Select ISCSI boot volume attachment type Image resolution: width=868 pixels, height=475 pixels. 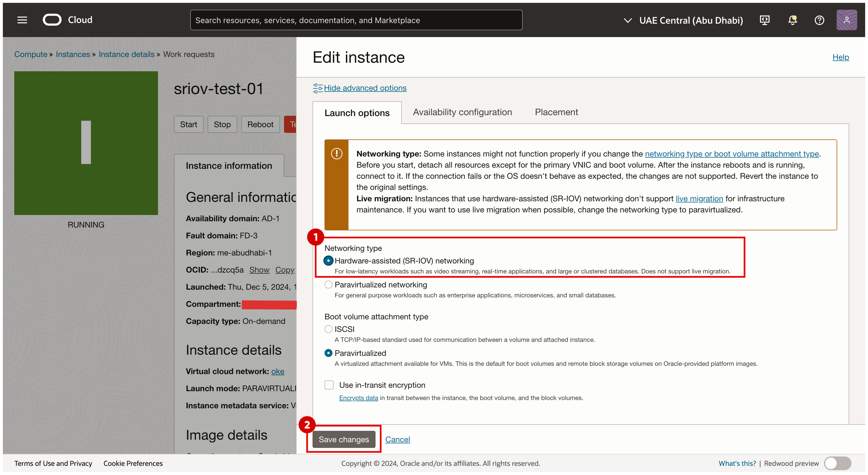[328, 329]
